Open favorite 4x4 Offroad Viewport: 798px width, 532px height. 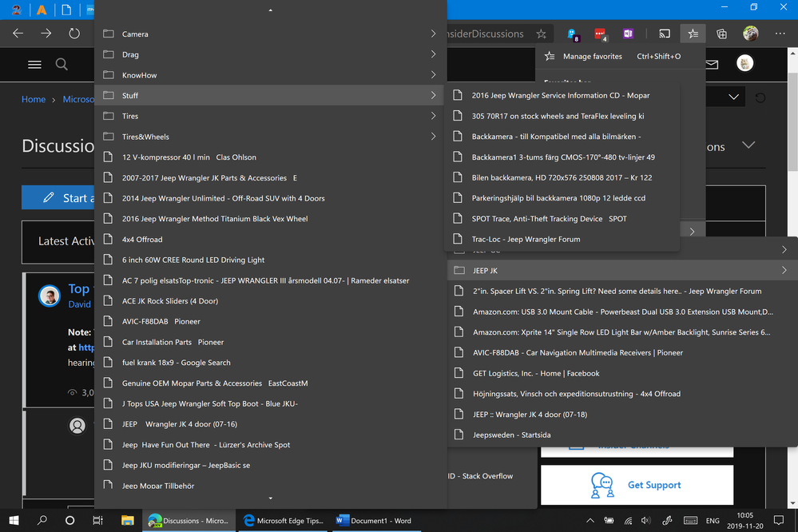pyautogui.click(x=270, y=240)
